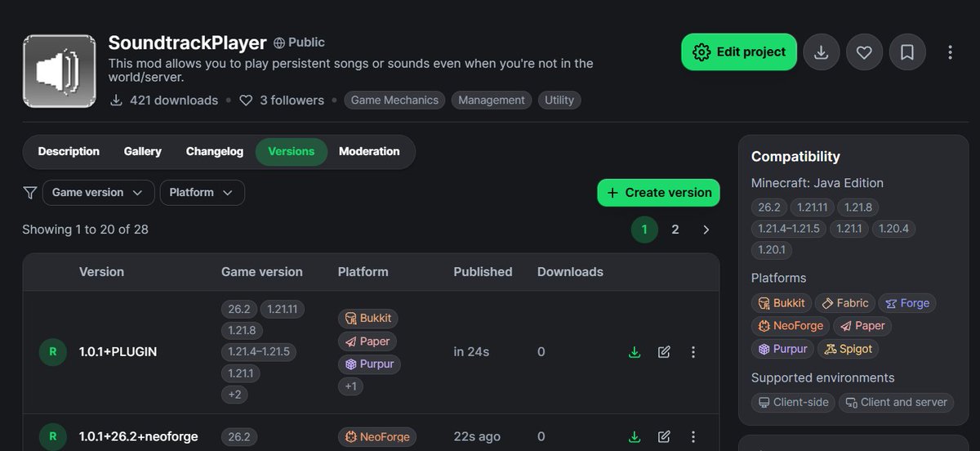This screenshot has height=451, width=980.
Task: Click the Paper platform tag in 1.0.1+PLUGIN row
Action: (x=367, y=342)
